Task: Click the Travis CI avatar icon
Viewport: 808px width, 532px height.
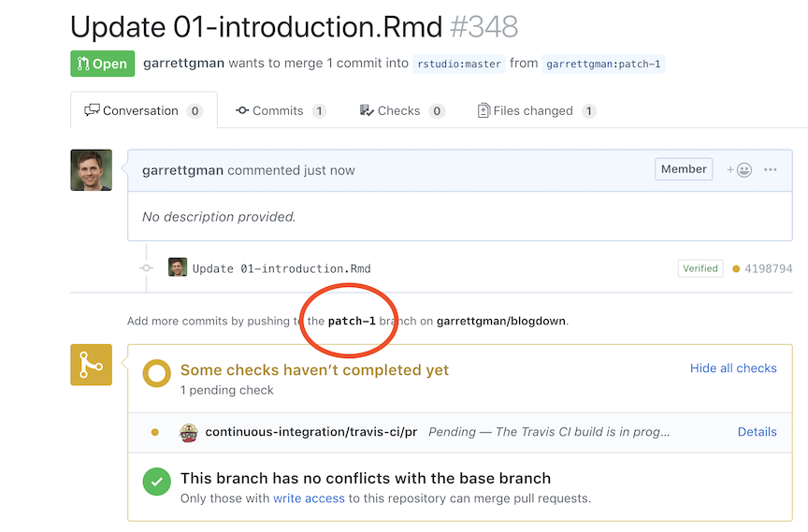Action: (x=189, y=432)
